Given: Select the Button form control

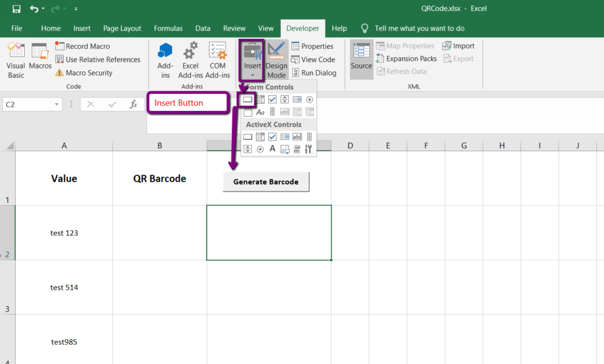Looking at the screenshot, I should pyautogui.click(x=248, y=100).
